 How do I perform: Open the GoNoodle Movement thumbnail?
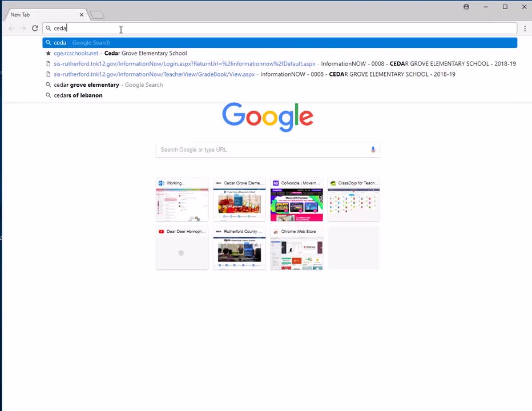pyautogui.click(x=296, y=199)
